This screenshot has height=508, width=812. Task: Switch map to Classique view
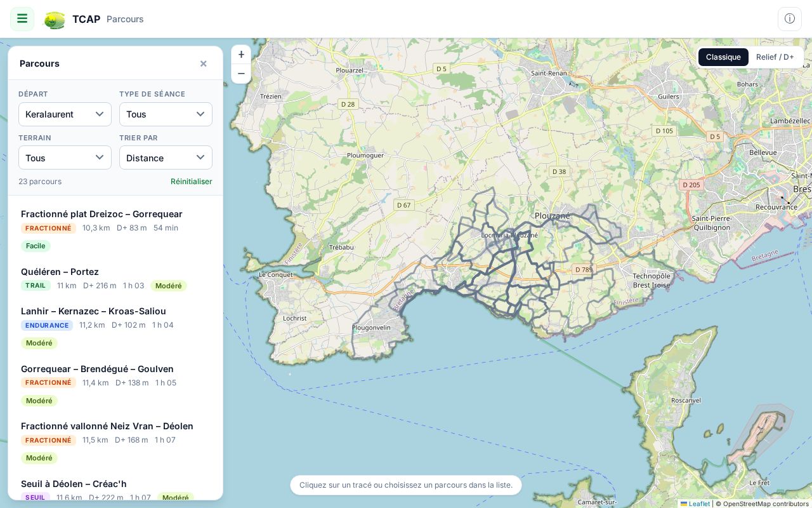[723, 57]
